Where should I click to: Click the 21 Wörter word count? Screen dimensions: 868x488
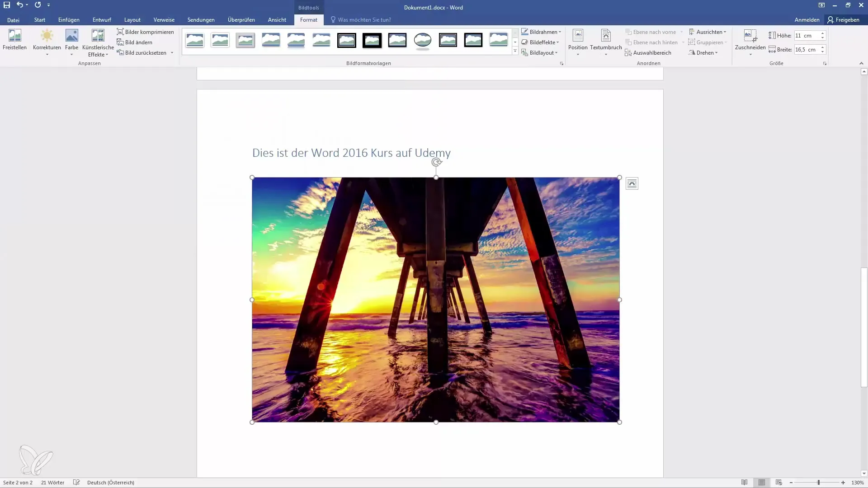[x=52, y=483]
